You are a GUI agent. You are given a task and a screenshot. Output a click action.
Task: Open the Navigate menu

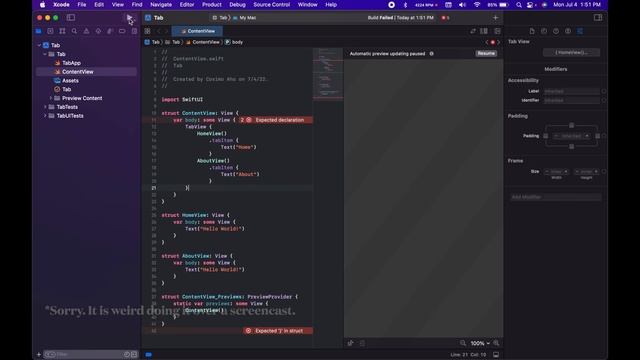(x=161, y=4)
